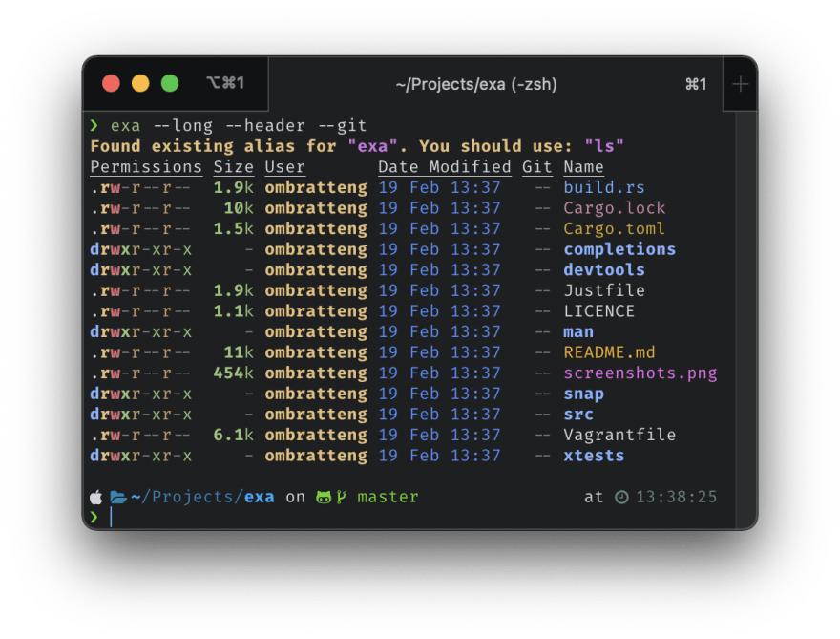Click the git status dashes on the xtests row
The image size is (840, 639).
click(542, 457)
